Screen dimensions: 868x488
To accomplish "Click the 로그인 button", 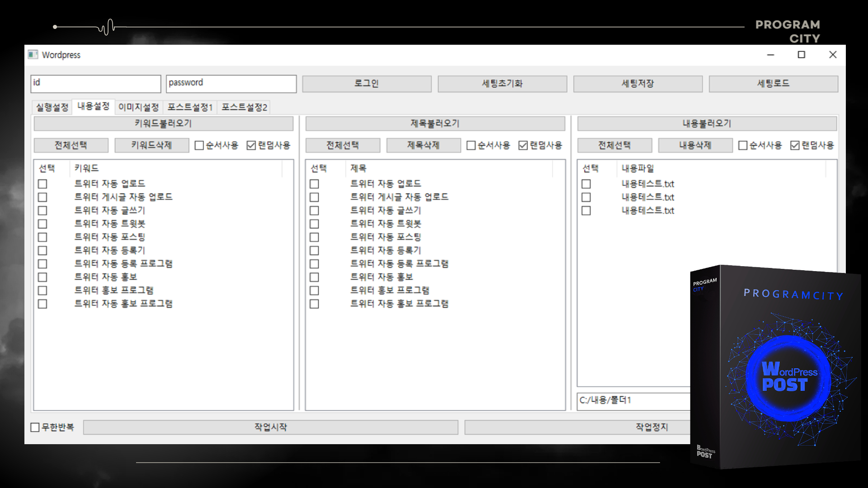I will coord(367,84).
